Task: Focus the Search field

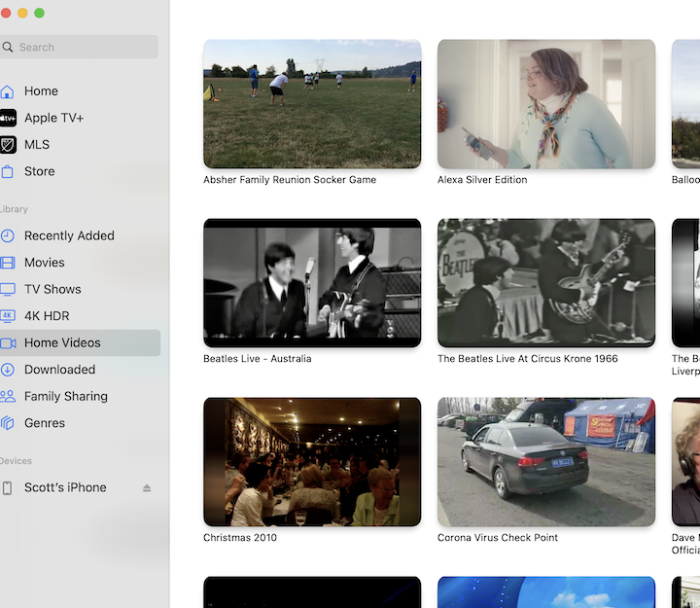Action: coord(79,47)
